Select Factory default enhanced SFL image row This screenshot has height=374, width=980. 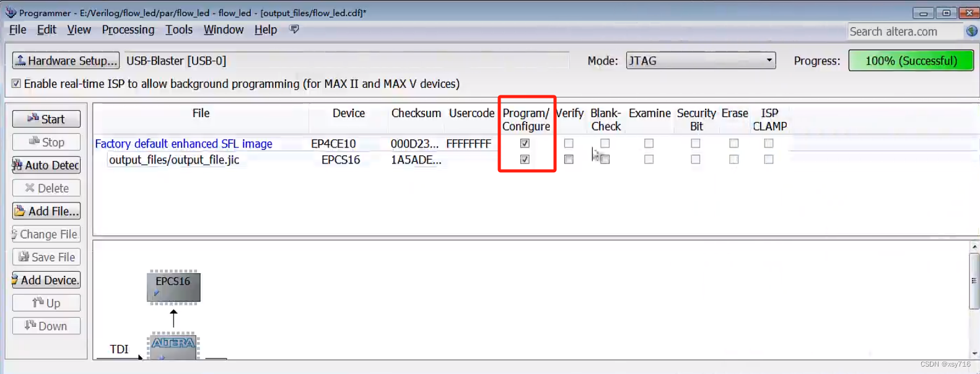183,144
